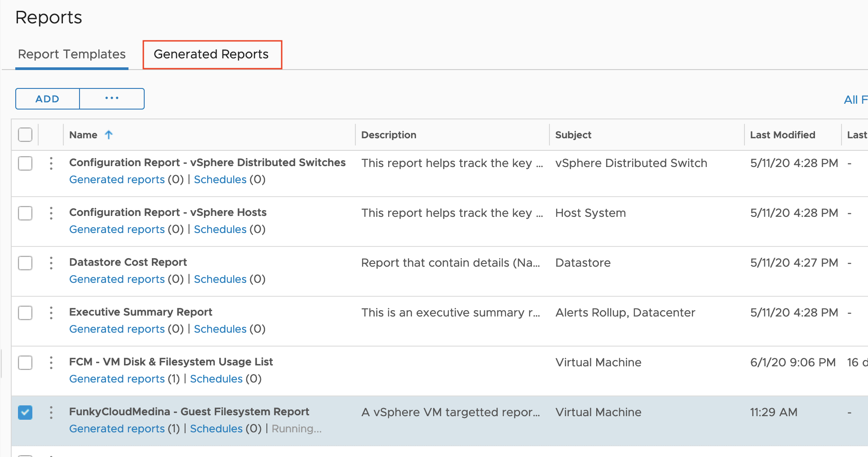
Task: Open Schedules link under Executive Summary Report
Action: coord(220,329)
